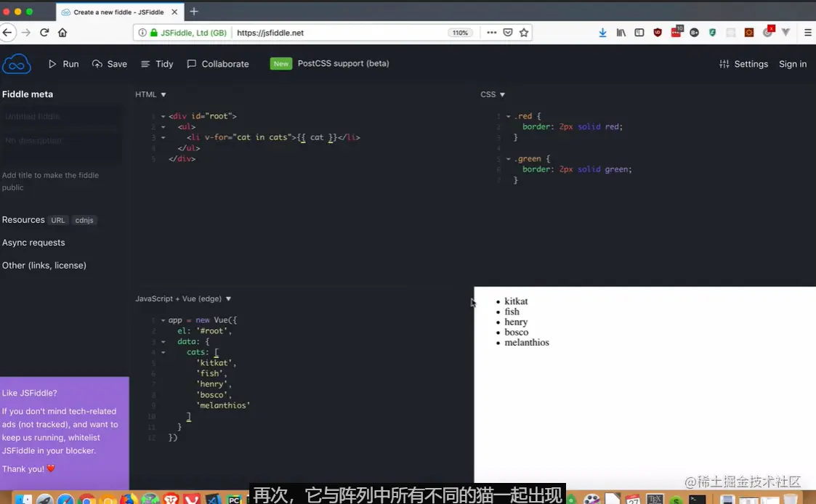Open the JavaScript + Vue (edge) dropdown
Image resolution: width=816 pixels, height=504 pixels.
(x=183, y=298)
